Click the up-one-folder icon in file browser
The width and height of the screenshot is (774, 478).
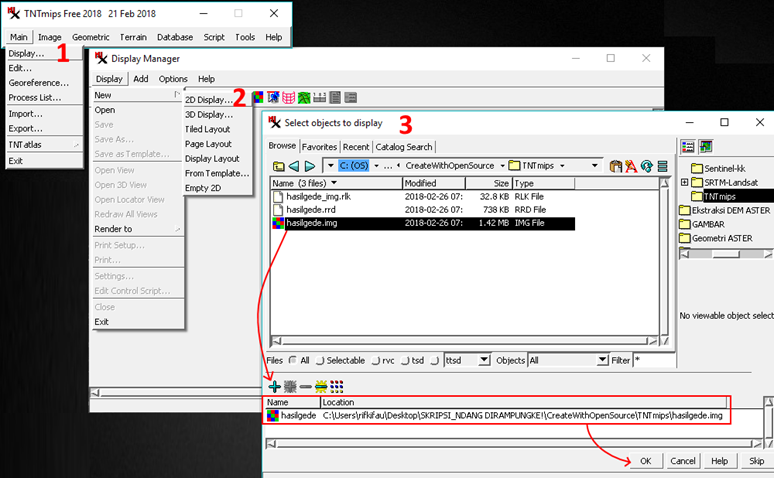[278, 166]
